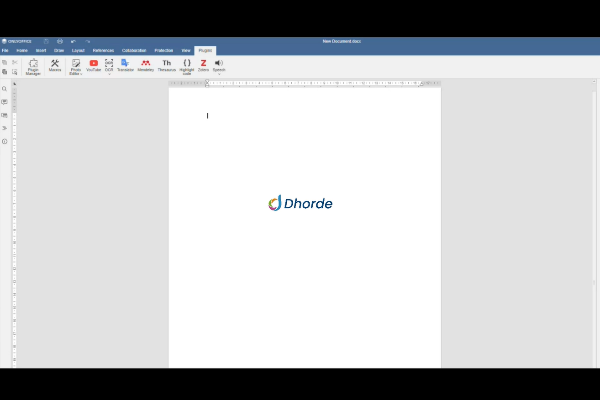Image resolution: width=600 pixels, height=400 pixels.
Task: Switch to the References tab
Action: 103,49
